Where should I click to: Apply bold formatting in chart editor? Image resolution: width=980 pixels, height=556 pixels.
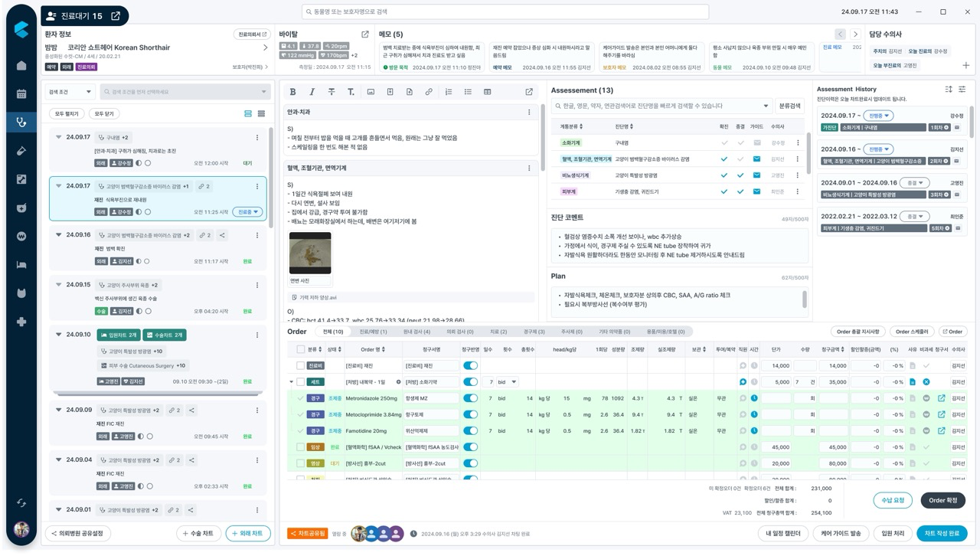click(x=292, y=92)
